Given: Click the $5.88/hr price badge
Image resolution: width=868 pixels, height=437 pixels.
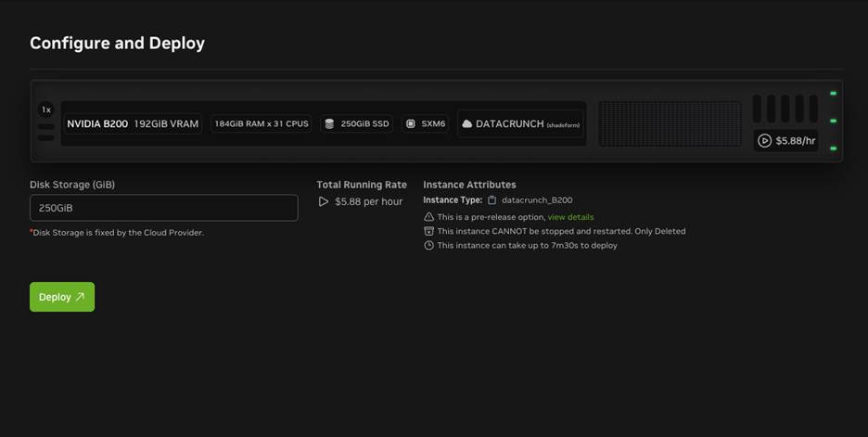Looking at the screenshot, I should point(786,141).
